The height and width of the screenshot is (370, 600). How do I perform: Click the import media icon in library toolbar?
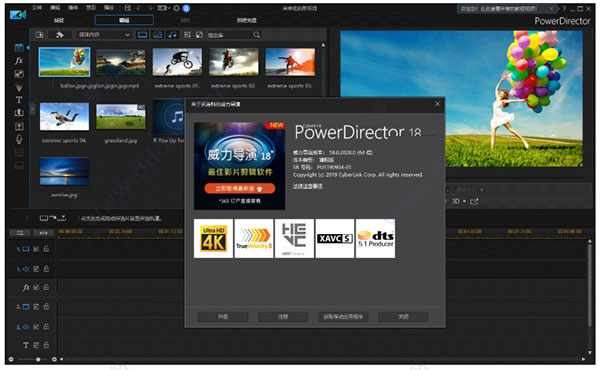point(39,35)
